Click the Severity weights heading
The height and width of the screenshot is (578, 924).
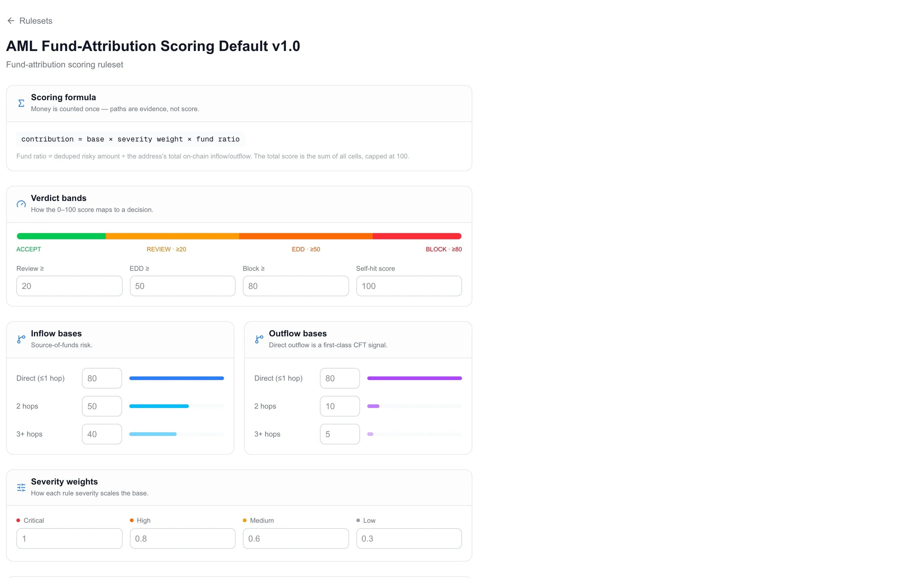click(64, 482)
